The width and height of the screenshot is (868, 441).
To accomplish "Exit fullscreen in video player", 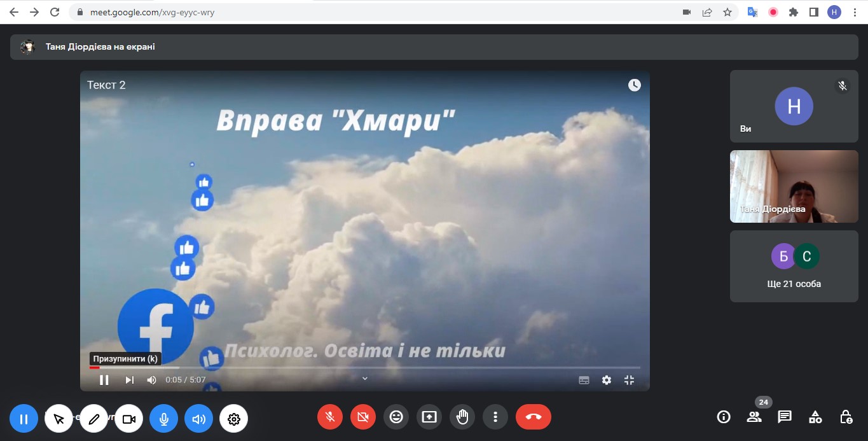I will pyautogui.click(x=629, y=380).
